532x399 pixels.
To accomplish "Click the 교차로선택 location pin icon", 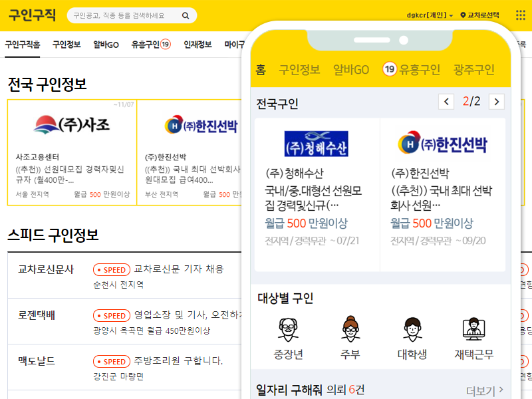I will pos(463,15).
